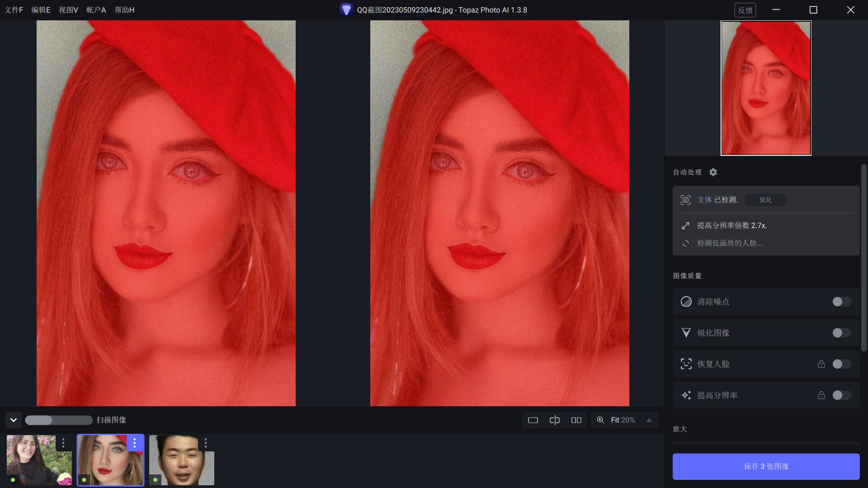Switch to split slider view layout
The image size is (868, 488).
[555, 420]
